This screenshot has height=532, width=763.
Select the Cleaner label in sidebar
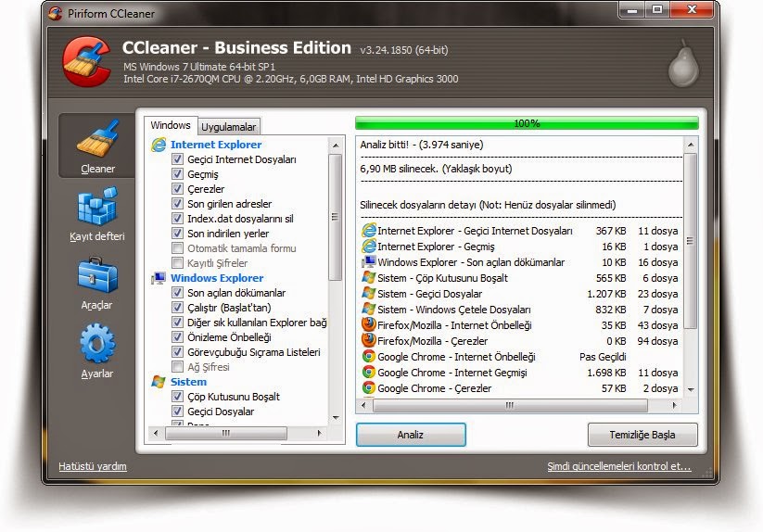click(97, 169)
